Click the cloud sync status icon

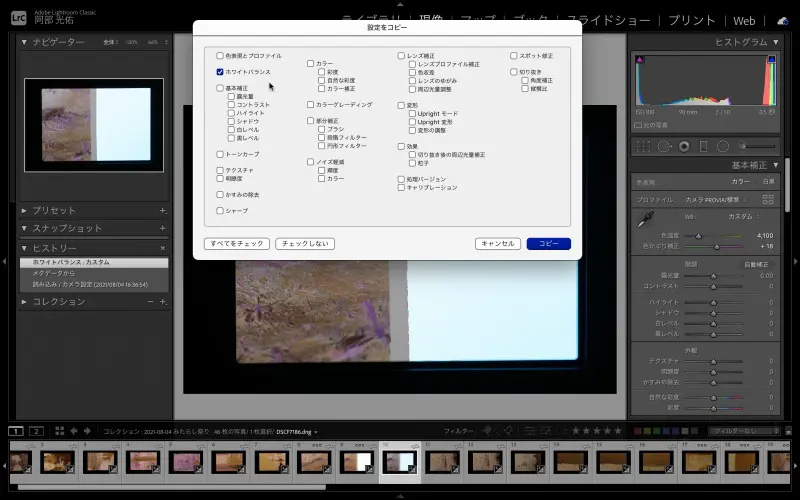(x=783, y=21)
